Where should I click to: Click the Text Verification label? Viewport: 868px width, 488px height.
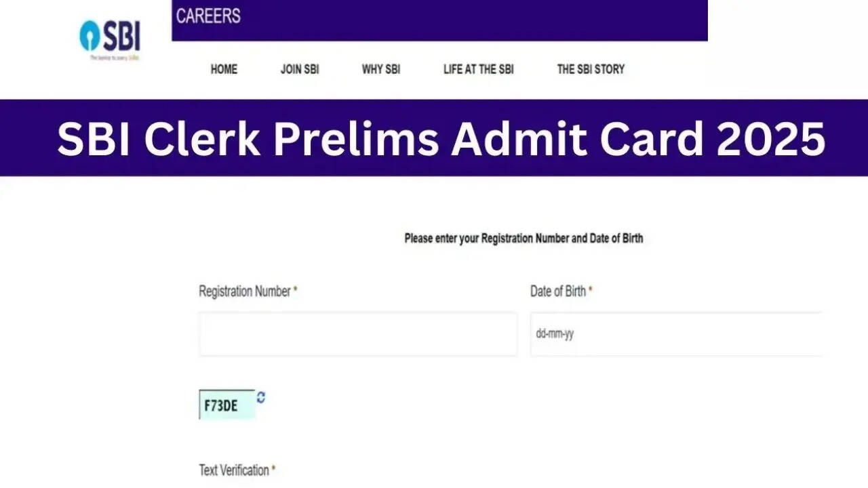pyautogui.click(x=234, y=470)
